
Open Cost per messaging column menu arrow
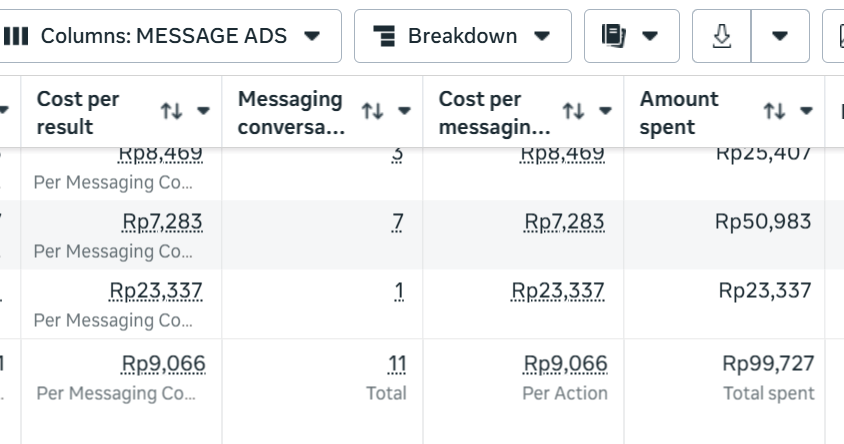click(606, 111)
